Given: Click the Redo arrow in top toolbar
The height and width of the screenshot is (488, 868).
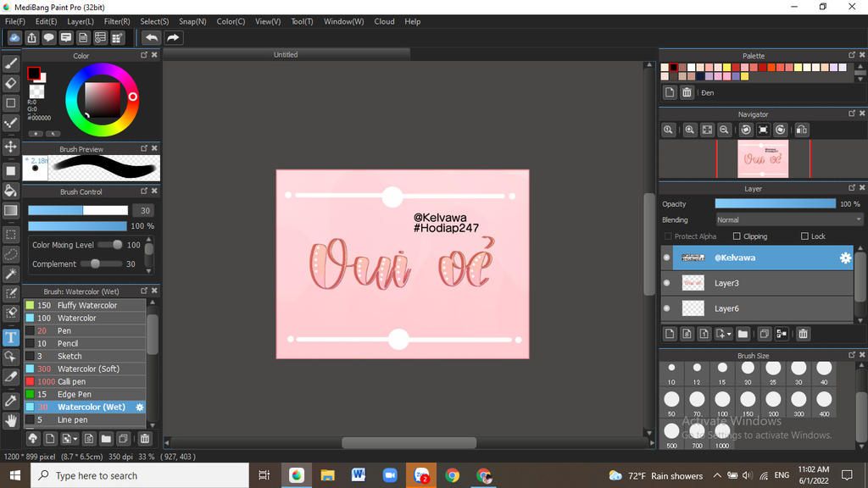Looking at the screenshot, I should (173, 37).
